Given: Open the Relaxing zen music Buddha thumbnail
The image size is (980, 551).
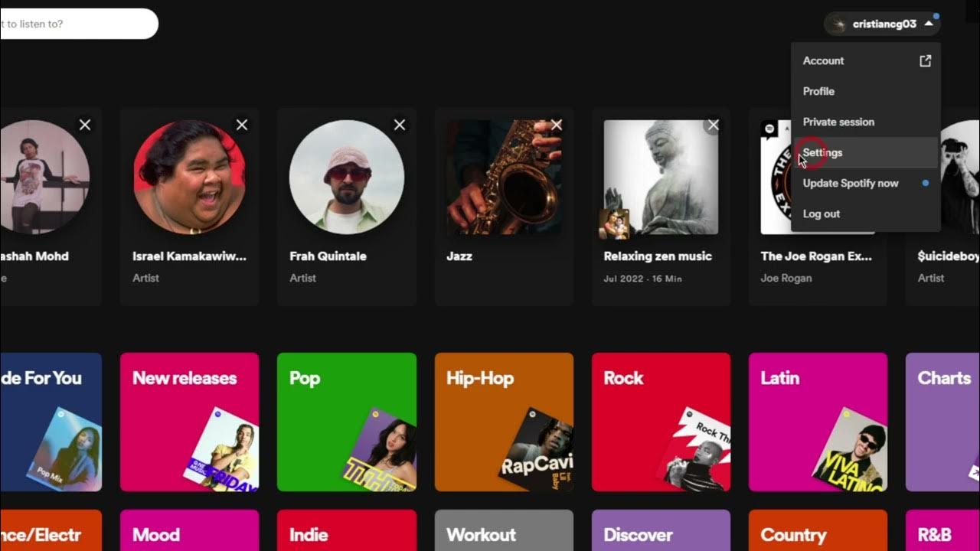Looking at the screenshot, I should point(661,177).
